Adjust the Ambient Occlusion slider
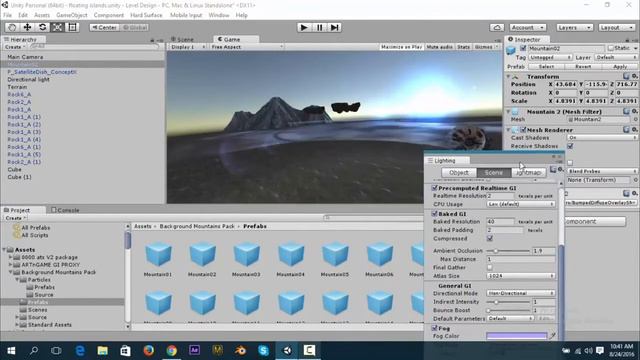The image size is (640, 360). 508,251
